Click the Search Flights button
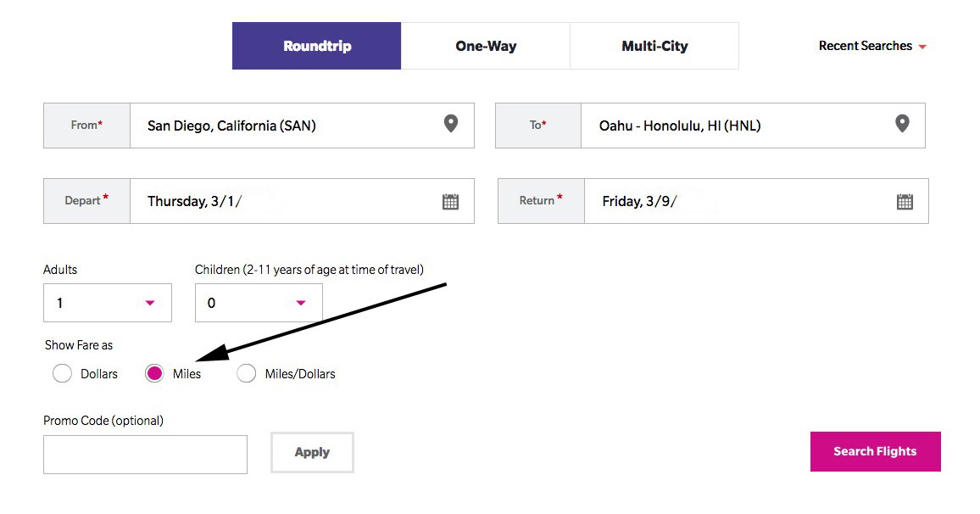This screenshot has width=980, height=514. (x=875, y=451)
